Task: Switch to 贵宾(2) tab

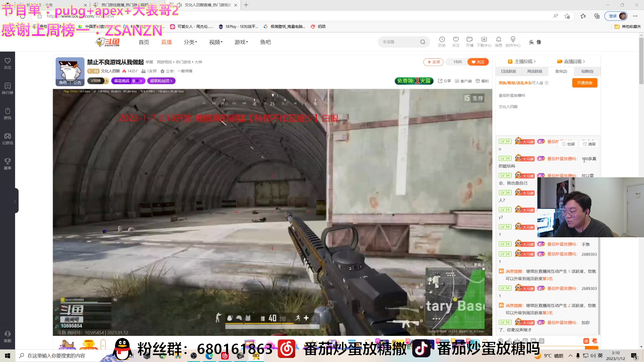Action: 561,71
